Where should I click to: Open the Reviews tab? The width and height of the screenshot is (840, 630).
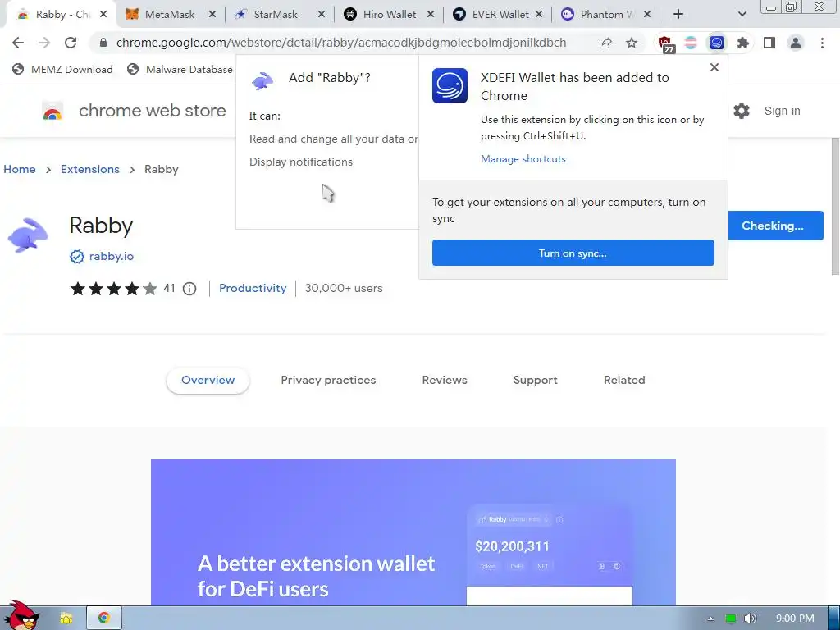click(445, 381)
